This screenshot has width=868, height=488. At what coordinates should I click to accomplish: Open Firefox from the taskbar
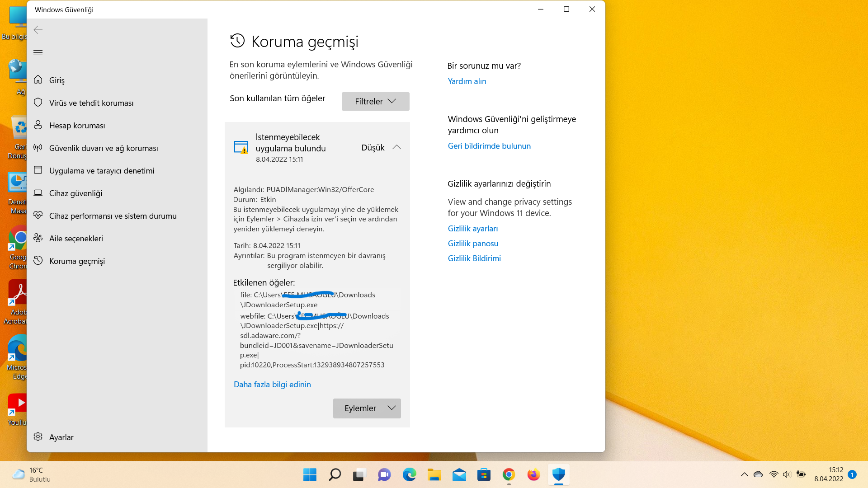pyautogui.click(x=533, y=475)
